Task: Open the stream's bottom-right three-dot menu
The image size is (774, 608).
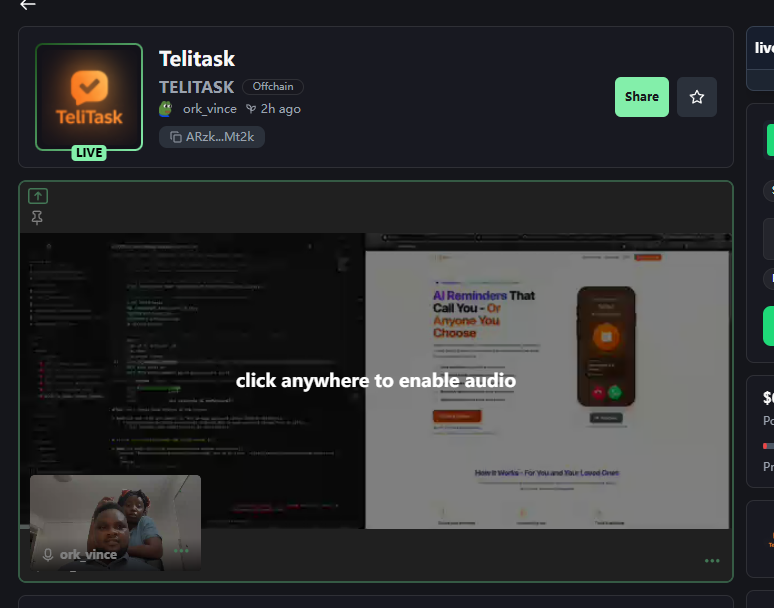Action: pyautogui.click(x=712, y=561)
